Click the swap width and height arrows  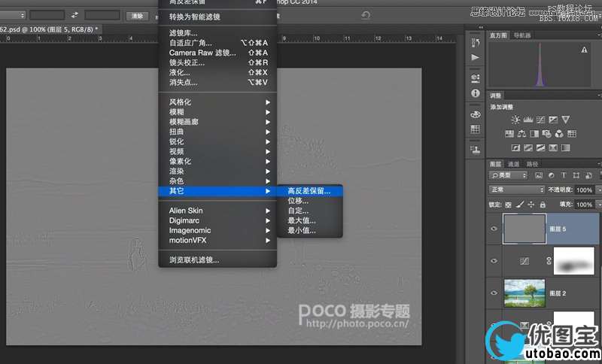[x=74, y=15]
